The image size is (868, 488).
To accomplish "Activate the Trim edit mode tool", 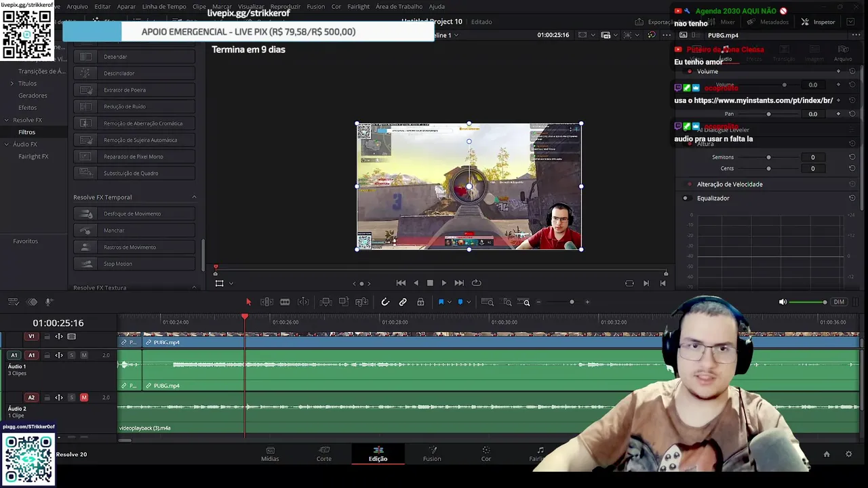I will tap(267, 302).
